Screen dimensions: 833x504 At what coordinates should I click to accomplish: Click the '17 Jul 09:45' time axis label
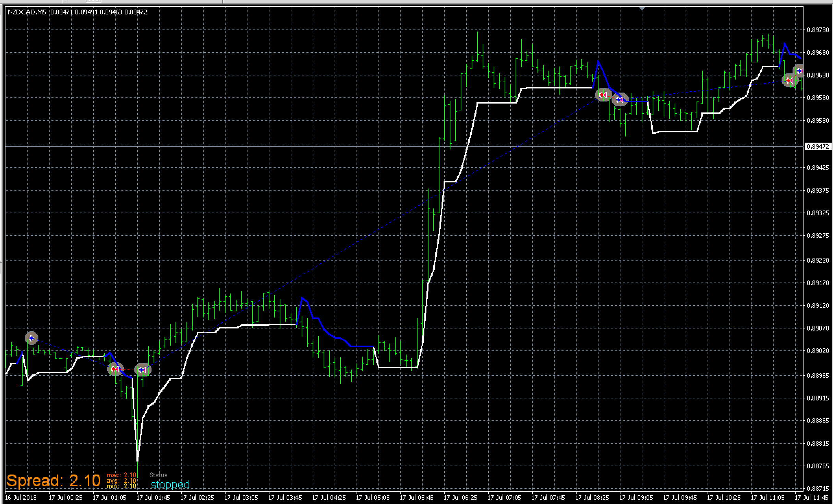tap(680, 497)
